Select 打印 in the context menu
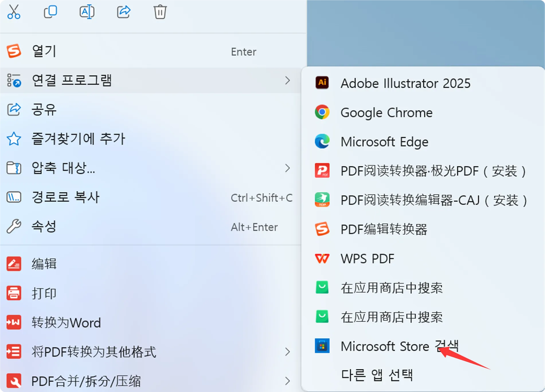The height and width of the screenshot is (392, 545). pos(151,293)
